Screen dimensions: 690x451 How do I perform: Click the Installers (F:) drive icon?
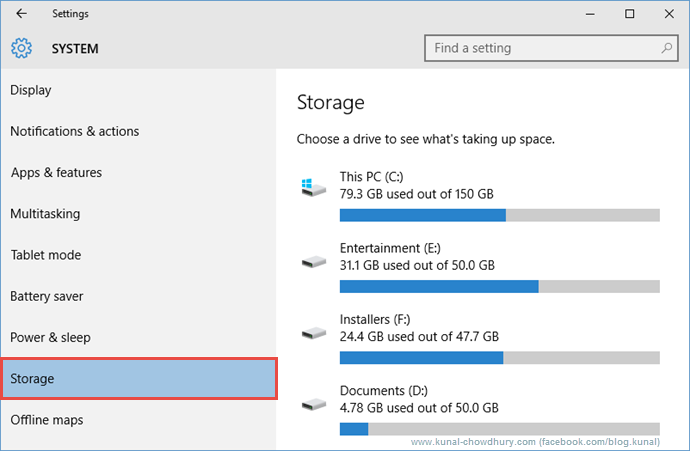[312, 333]
